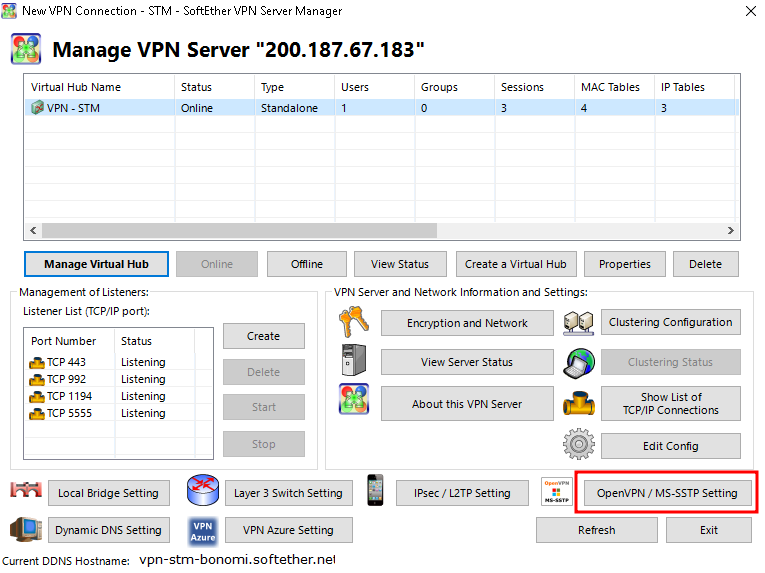This screenshot has height=573, width=765.
Task: Click the VPN - STM hub icon
Action: (37, 107)
